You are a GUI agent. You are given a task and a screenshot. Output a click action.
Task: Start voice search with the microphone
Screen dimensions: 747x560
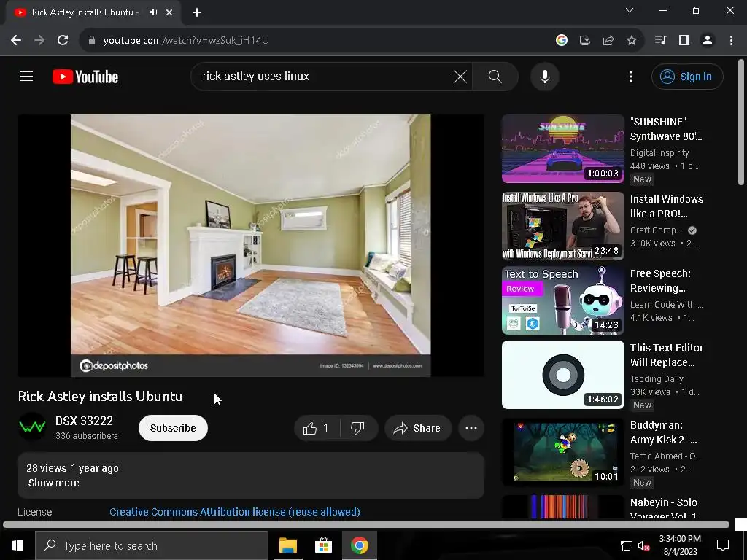pos(544,76)
